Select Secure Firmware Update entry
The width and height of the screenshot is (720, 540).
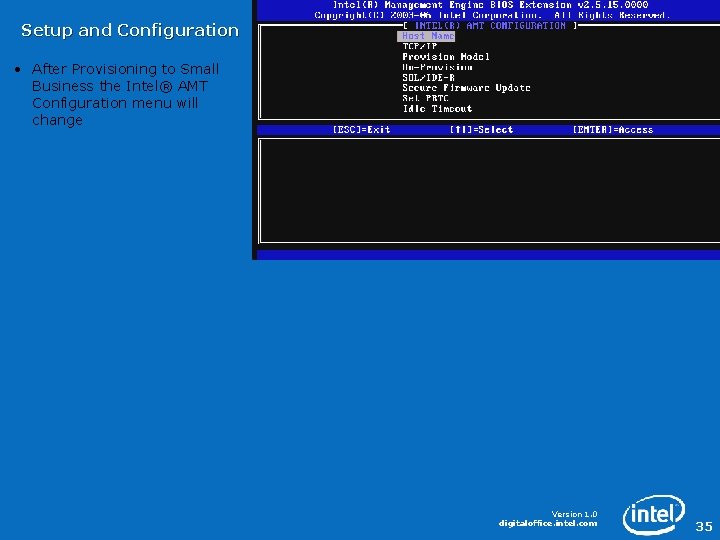[x=466, y=88]
